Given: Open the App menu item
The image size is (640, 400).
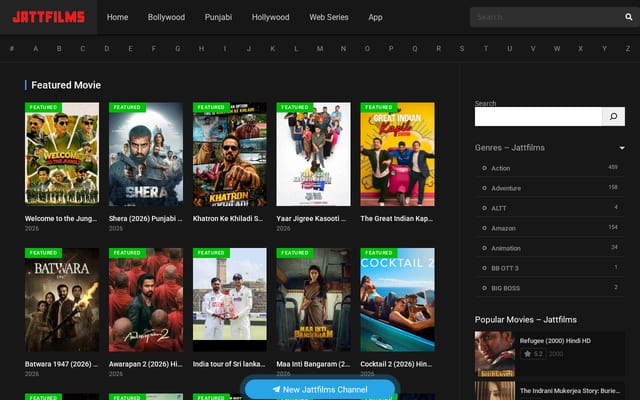Looking at the screenshot, I should coord(375,17).
